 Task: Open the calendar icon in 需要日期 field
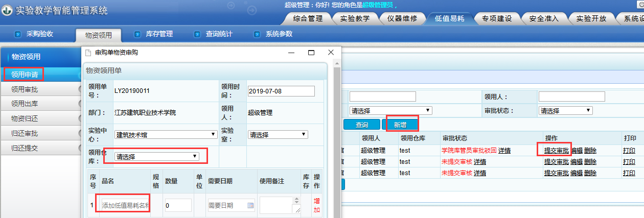[x=250, y=205]
